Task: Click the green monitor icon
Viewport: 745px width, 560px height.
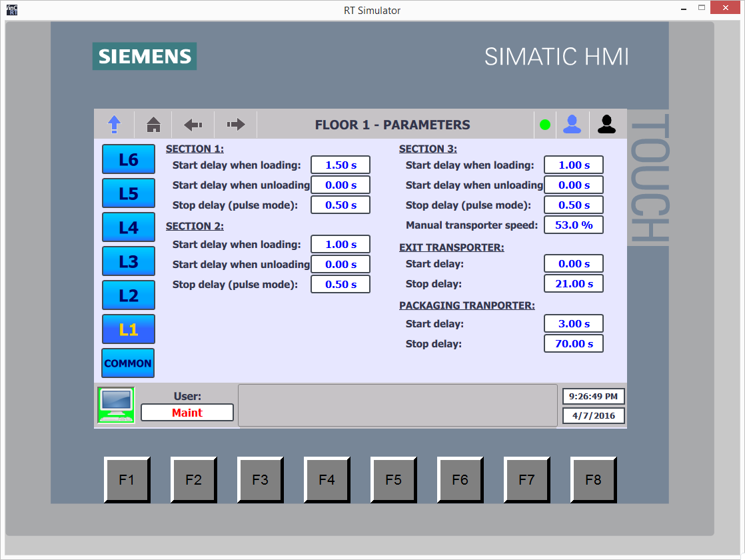Action: point(116,405)
